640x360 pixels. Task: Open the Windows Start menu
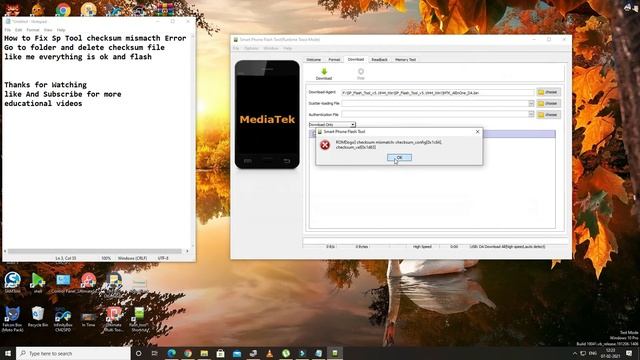pyautogui.click(x=8, y=353)
